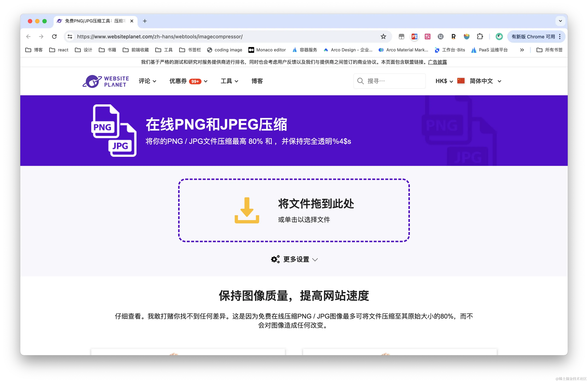This screenshot has width=588, height=382.
Task: Open the coding image bookmark
Action: coord(225,50)
